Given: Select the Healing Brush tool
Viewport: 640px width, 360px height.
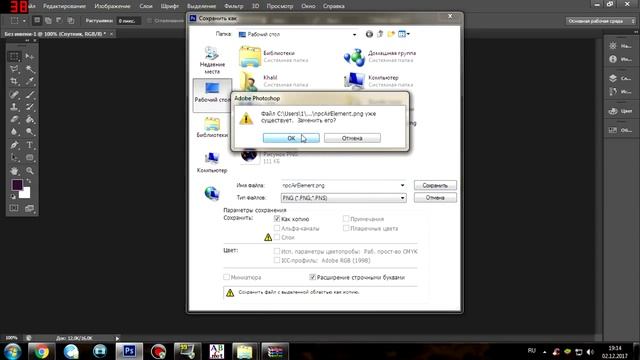Looking at the screenshot, I should click(x=14, y=94).
